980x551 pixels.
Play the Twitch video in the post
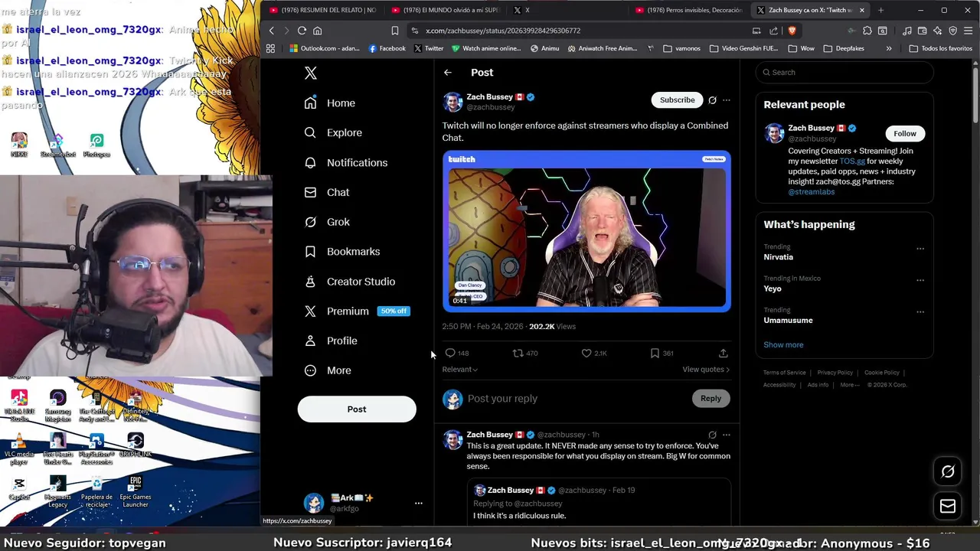(586, 232)
